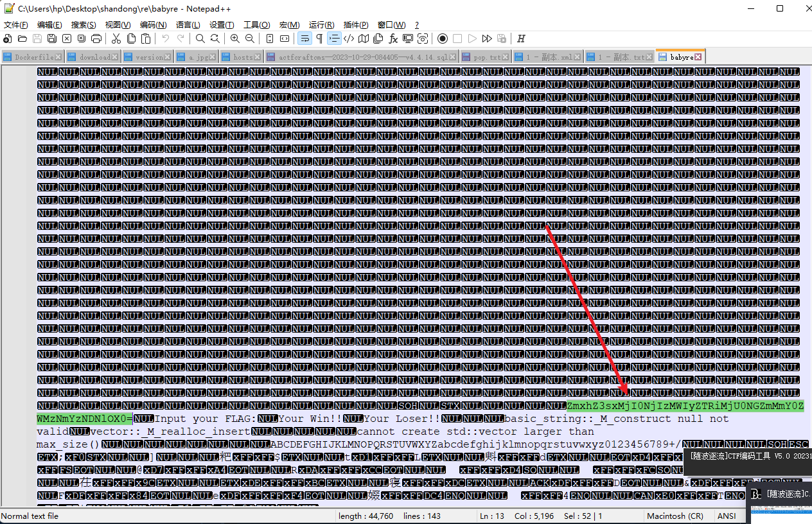
Task: Open the Replace toolbar icon
Action: pos(215,39)
